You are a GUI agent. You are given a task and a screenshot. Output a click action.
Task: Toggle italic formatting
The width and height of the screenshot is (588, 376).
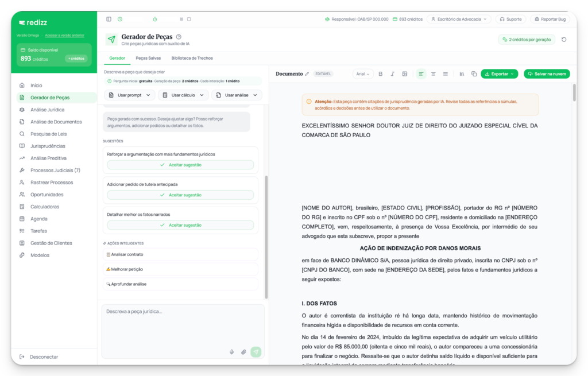tap(393, 74)
